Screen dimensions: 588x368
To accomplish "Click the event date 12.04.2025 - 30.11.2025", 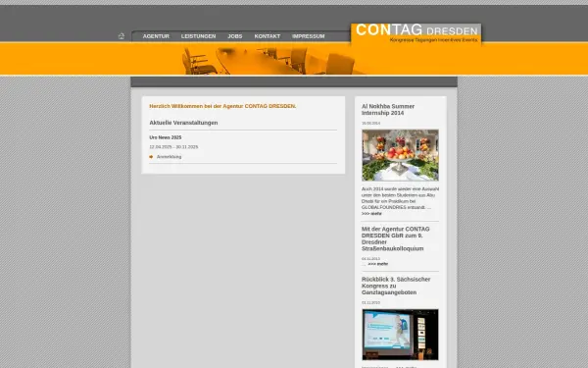I will click(x=173, y=147).
